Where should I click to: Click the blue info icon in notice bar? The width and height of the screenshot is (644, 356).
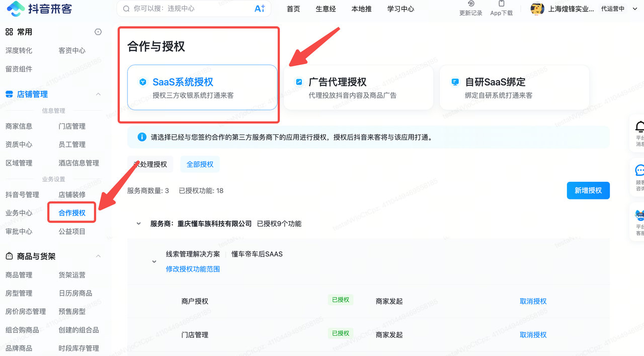tap(142, 137)
